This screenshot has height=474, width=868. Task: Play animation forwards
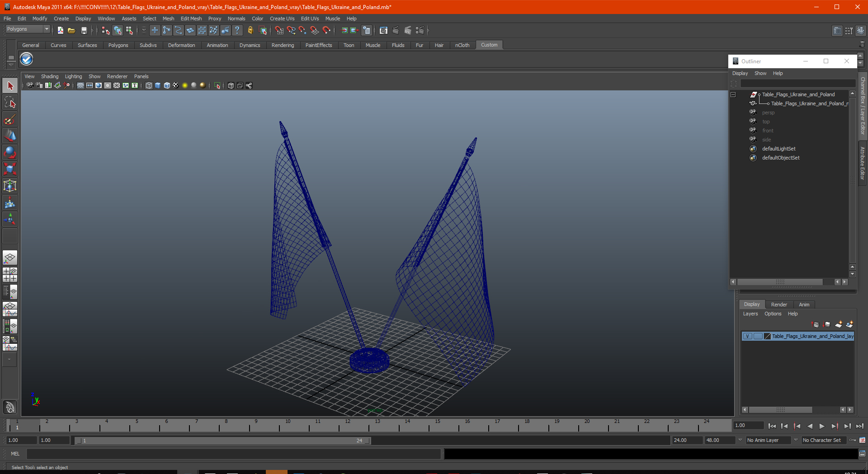tap(822, 426)
